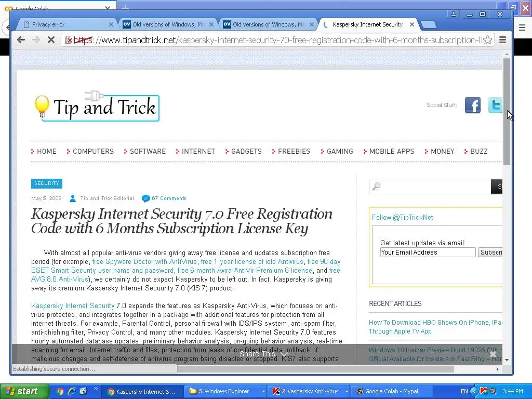Switch to Google Colab - Mypal taskbar window
Image resolution: width=532 pixels, height=399 pixels.
391,392
